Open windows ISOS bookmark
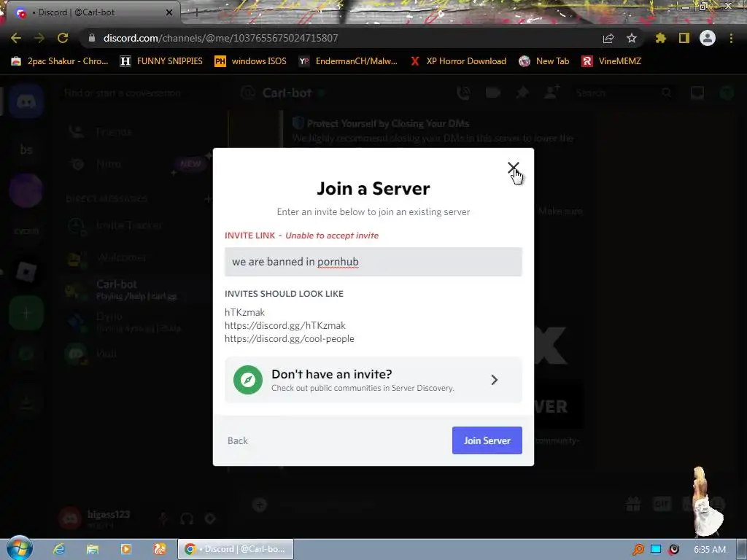 click(x=251, y=61)
